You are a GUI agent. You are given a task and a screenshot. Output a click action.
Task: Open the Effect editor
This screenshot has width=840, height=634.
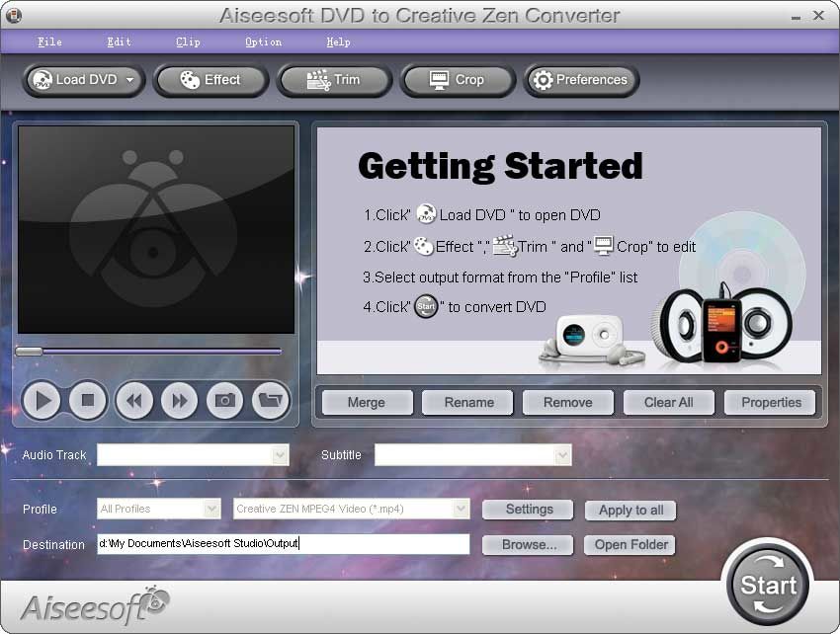click(x=210, y=80)
